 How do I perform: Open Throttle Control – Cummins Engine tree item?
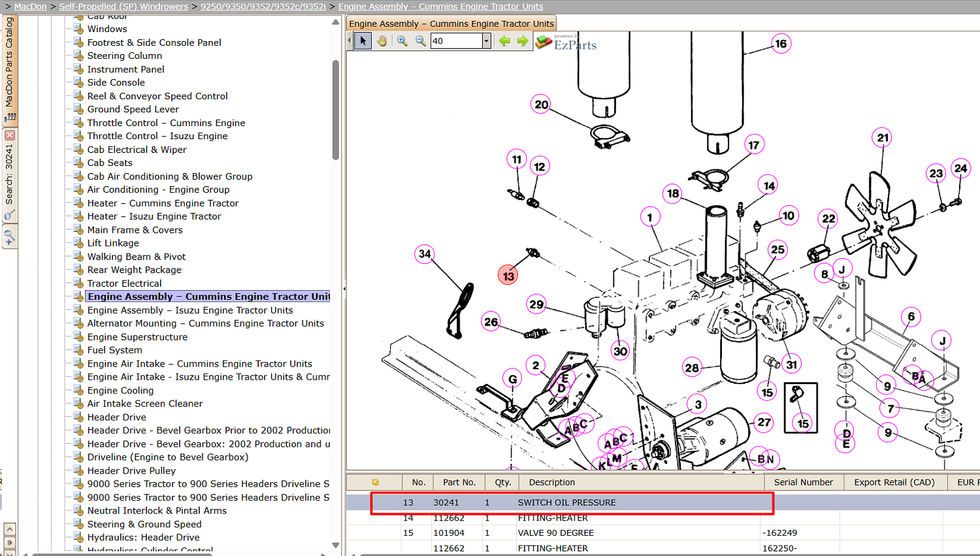pyautogui.click(x=166, y=123)
